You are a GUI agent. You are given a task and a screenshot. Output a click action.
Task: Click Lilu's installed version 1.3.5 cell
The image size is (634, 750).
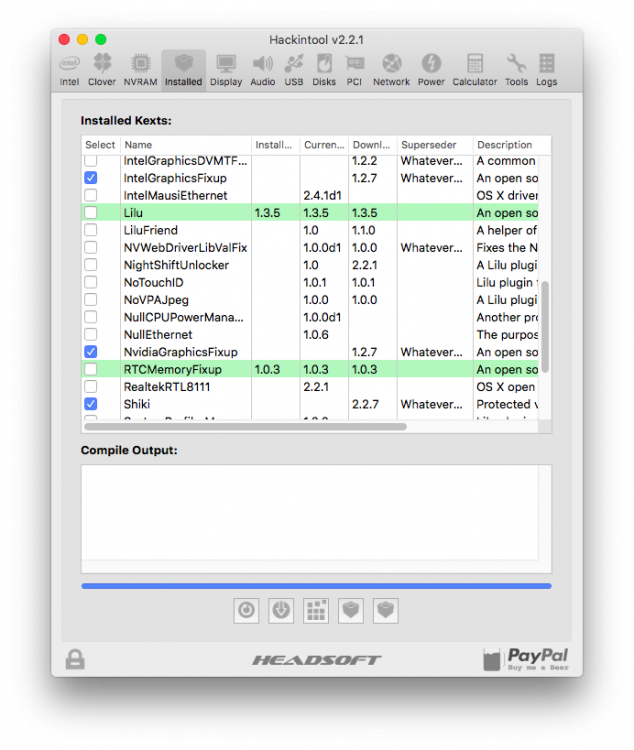[267, 213]
